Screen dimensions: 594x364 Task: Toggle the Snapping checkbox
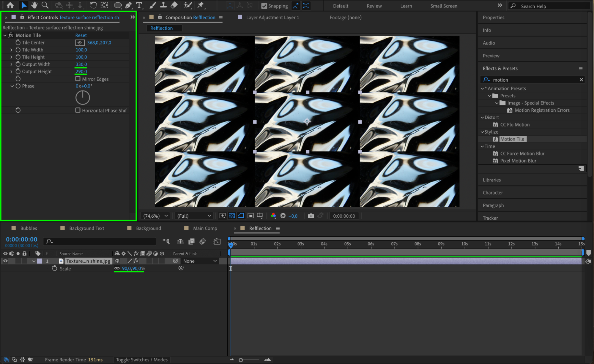coord(264,6)
